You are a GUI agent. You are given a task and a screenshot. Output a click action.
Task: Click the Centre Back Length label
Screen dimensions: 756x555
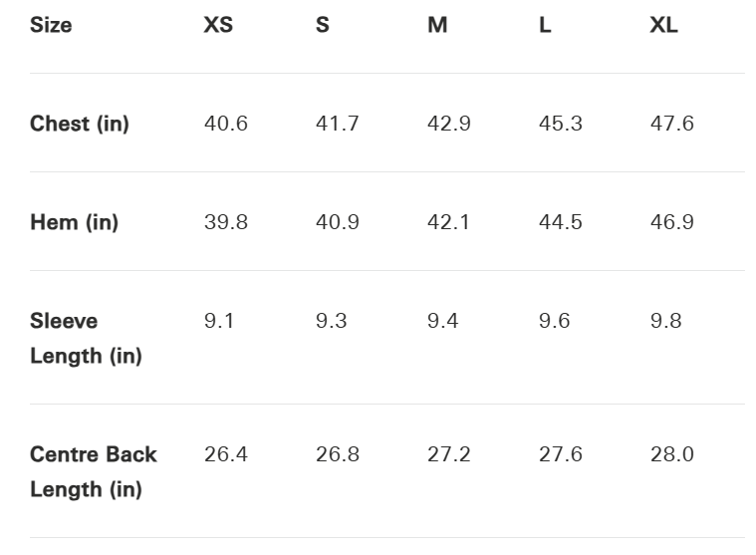click(x=93, y=472)
